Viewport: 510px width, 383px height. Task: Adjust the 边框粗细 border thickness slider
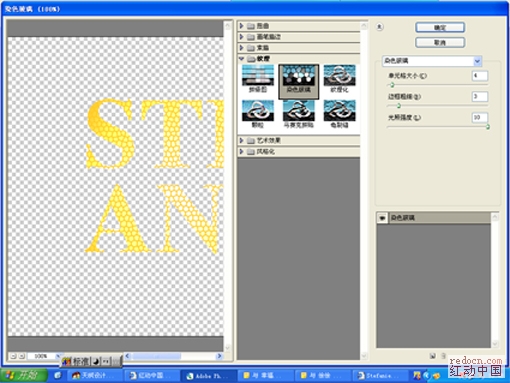[x=398, y=106]
